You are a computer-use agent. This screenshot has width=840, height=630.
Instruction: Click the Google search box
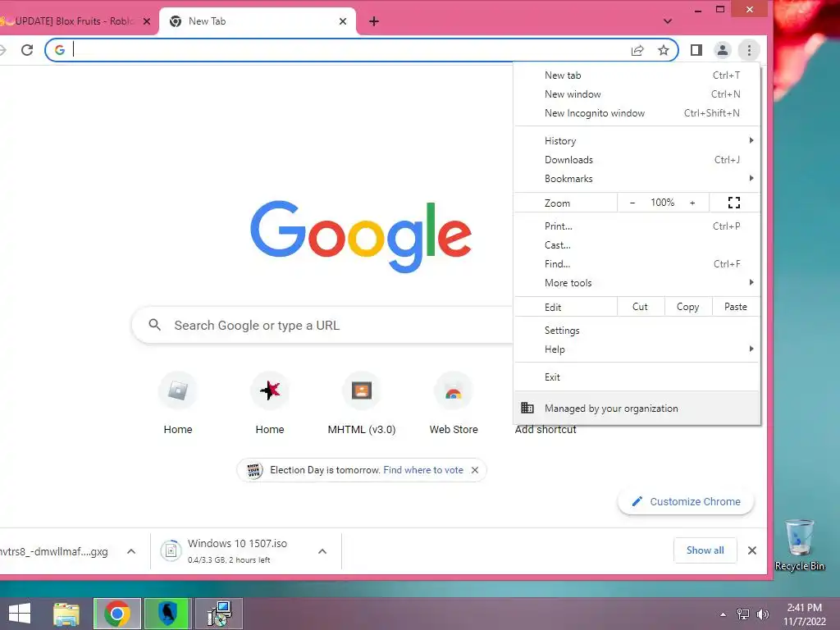pyautogui.click(x=322, y=325)
